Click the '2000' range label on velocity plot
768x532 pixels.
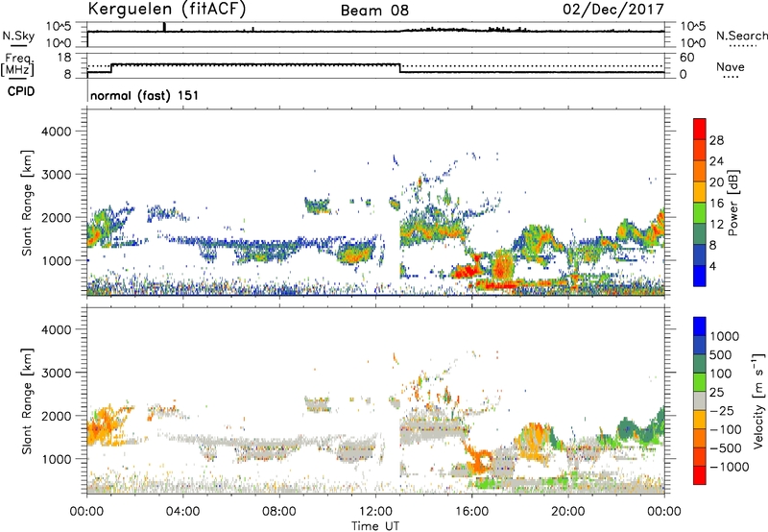pos(56,416)
